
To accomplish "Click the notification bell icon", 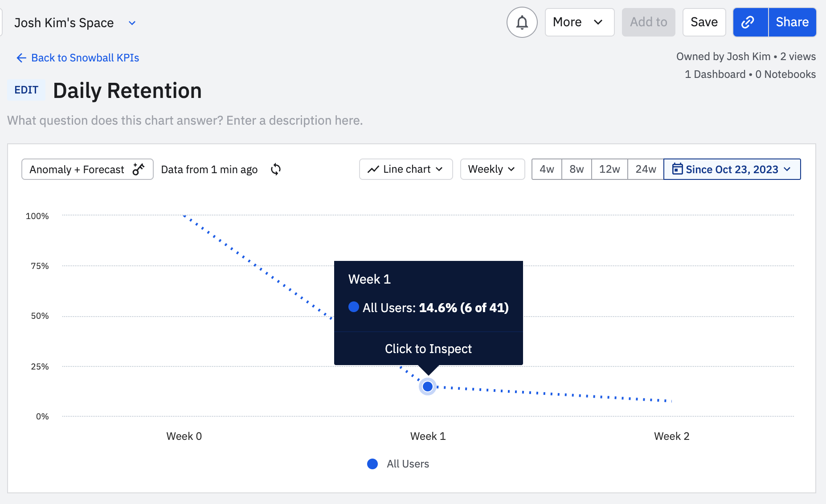I will click(x=522, y=22).
